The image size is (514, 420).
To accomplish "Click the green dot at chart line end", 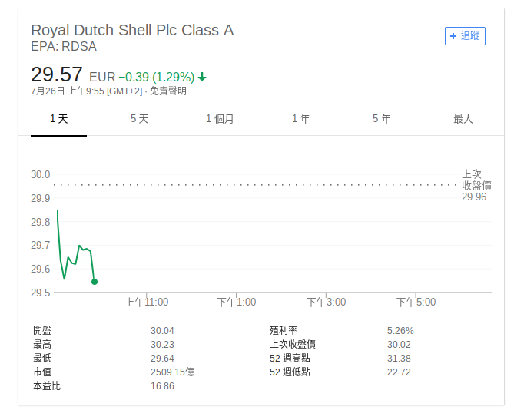I will point(95,282).
